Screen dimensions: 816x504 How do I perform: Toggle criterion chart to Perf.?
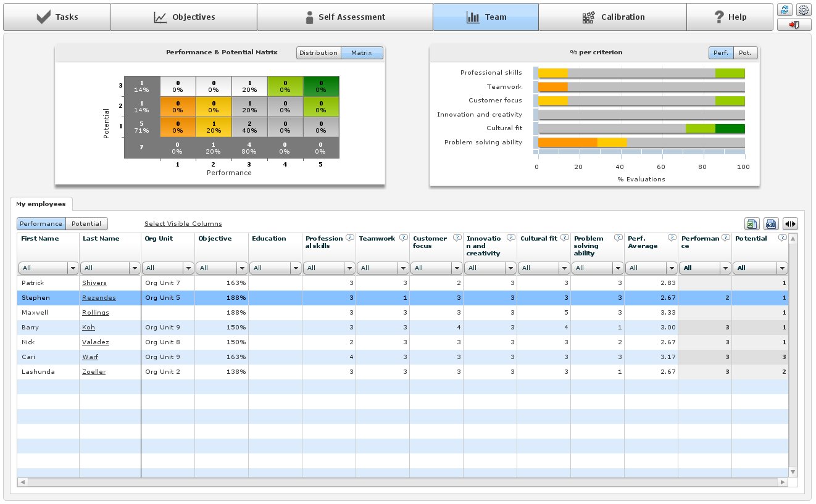click(x=720, y=53)
